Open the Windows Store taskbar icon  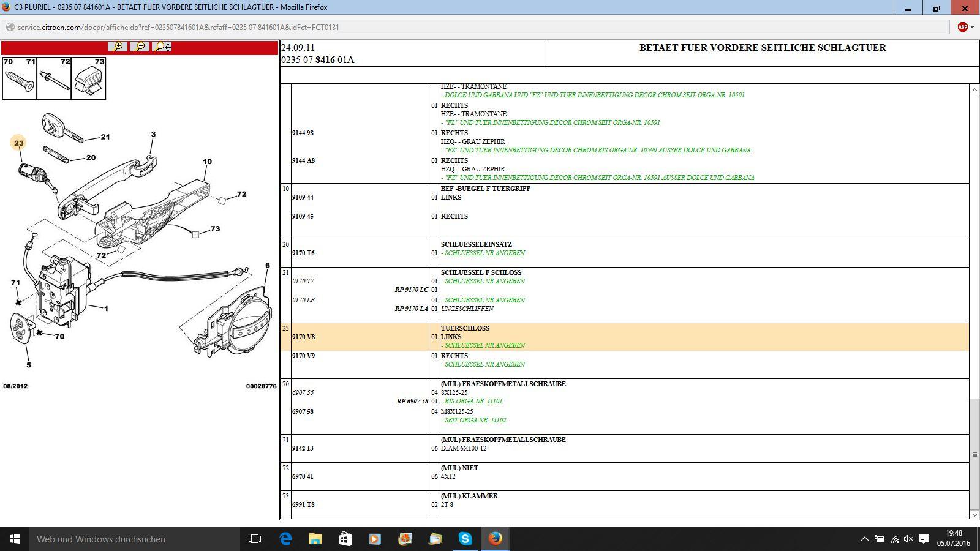tap(345, 539)
